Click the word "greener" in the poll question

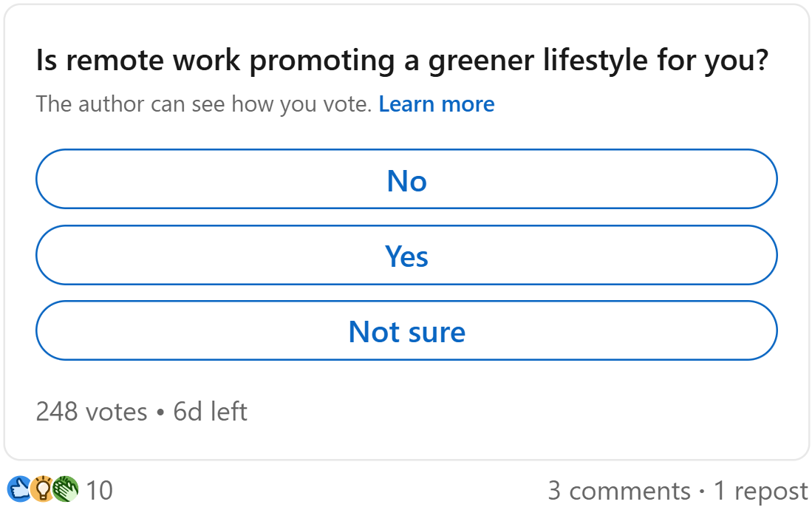pyautogui.click(x=469, y=61)
